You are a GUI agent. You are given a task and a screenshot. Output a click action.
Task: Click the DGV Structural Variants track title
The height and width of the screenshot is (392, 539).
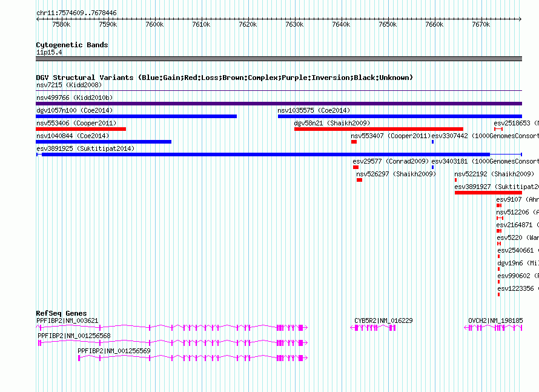[x=225, y=78]
